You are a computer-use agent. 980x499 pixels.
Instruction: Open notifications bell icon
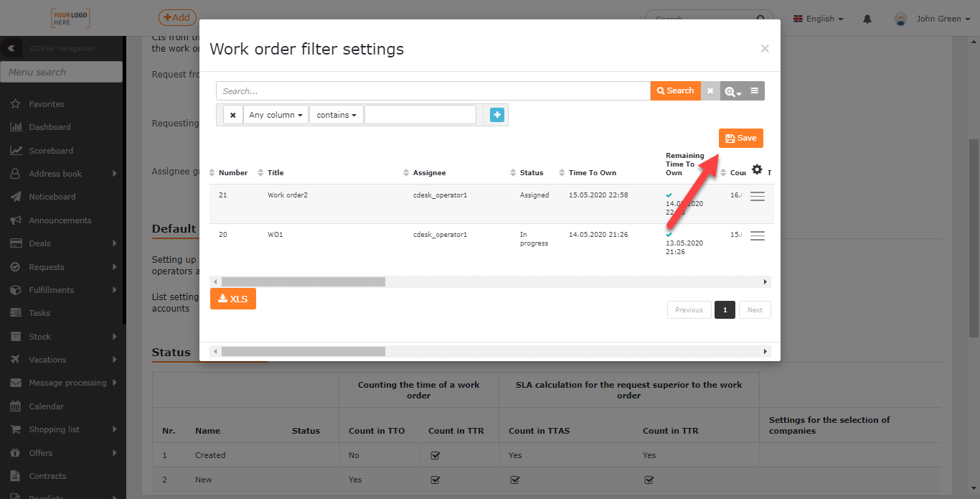[868, 19]
